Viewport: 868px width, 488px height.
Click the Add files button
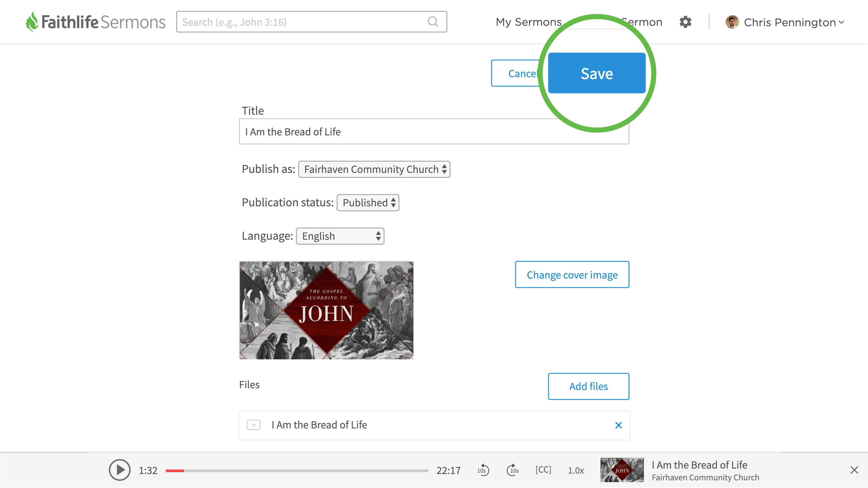point(588,386)
